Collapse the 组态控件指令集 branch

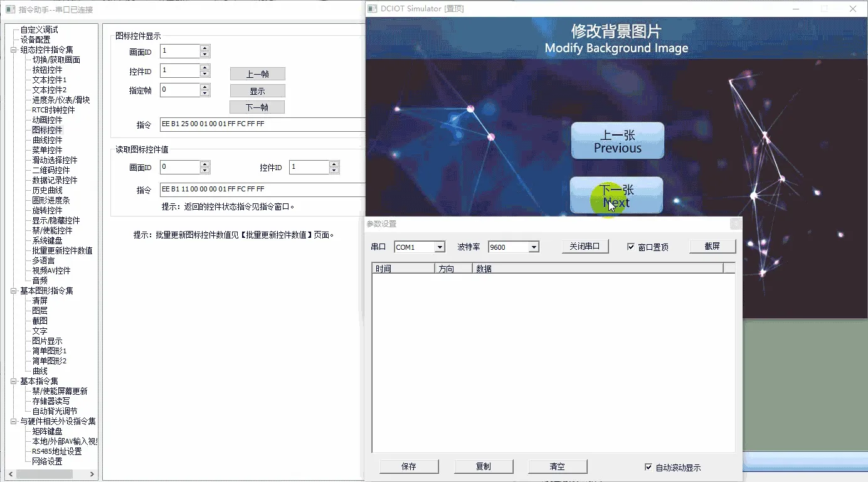tap(13, 49)
